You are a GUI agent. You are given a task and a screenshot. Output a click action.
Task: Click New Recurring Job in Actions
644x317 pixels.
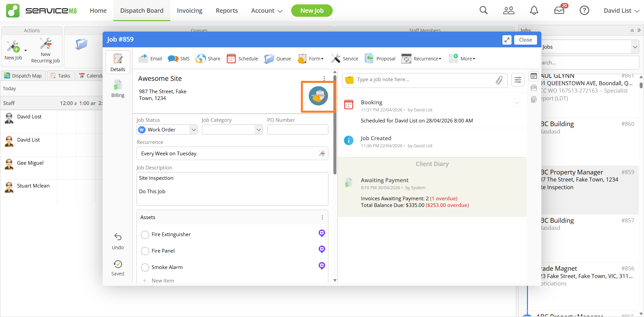[46, 50]
